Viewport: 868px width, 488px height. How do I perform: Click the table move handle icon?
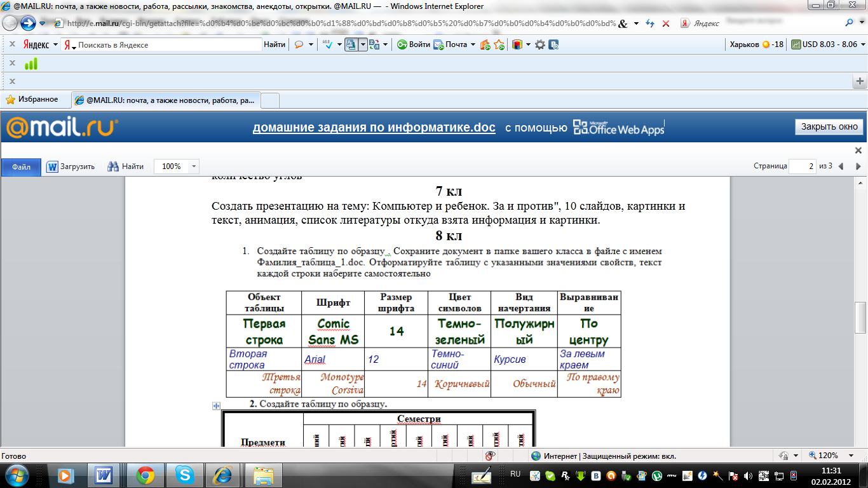tap(216, 405)
